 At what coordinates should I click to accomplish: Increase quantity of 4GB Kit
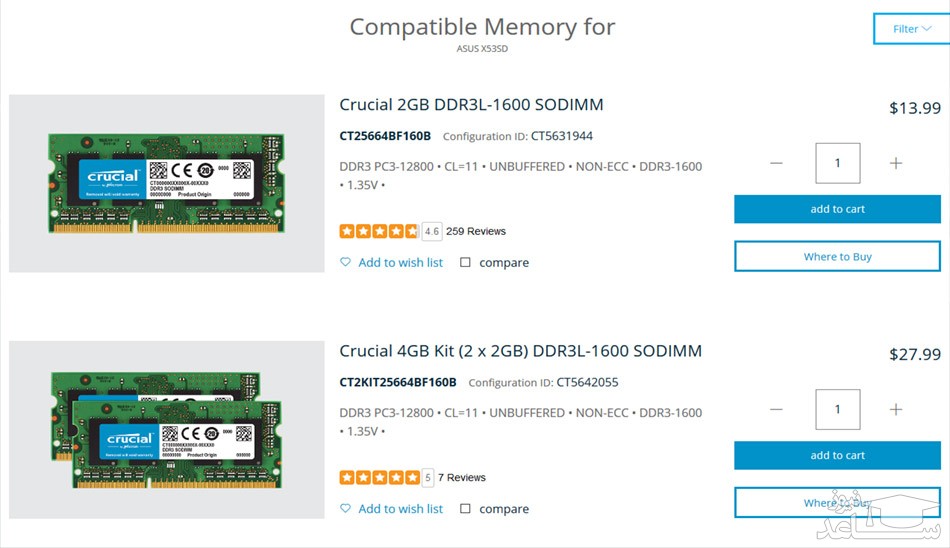click(x=896, y=409)
